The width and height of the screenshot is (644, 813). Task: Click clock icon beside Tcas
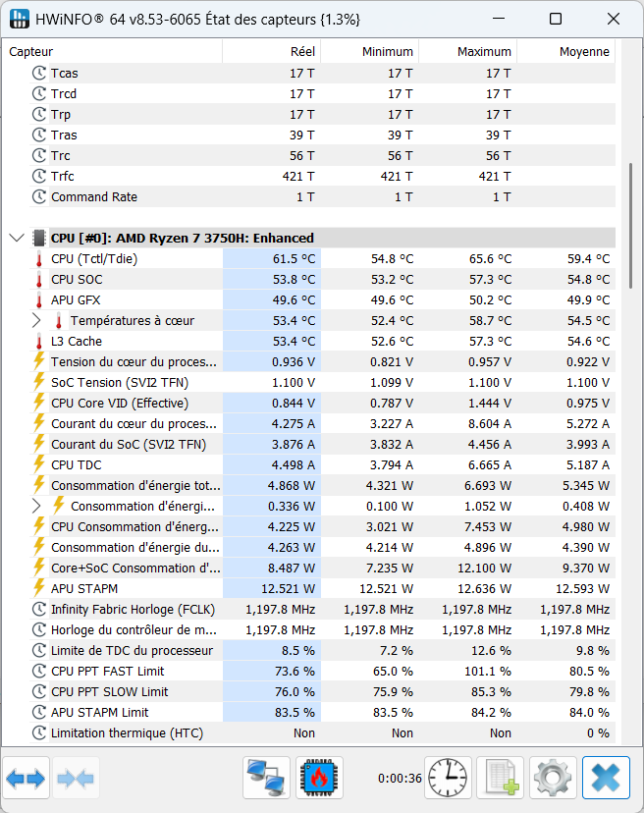coord(39,73)
